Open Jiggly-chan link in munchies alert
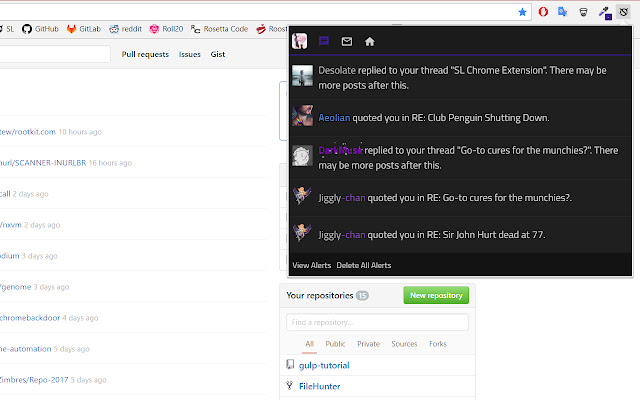 (342, 198)
